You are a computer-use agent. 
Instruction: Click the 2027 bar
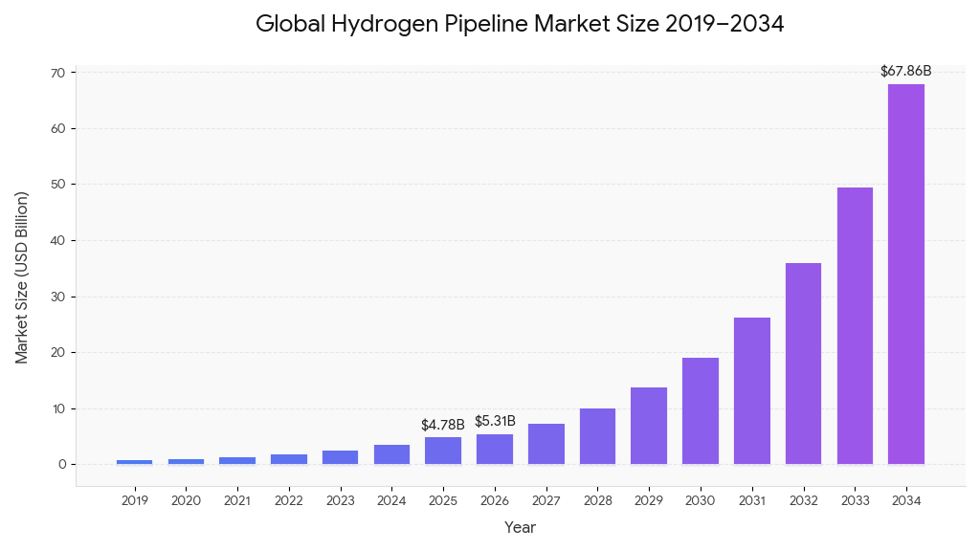click(546, 444)
